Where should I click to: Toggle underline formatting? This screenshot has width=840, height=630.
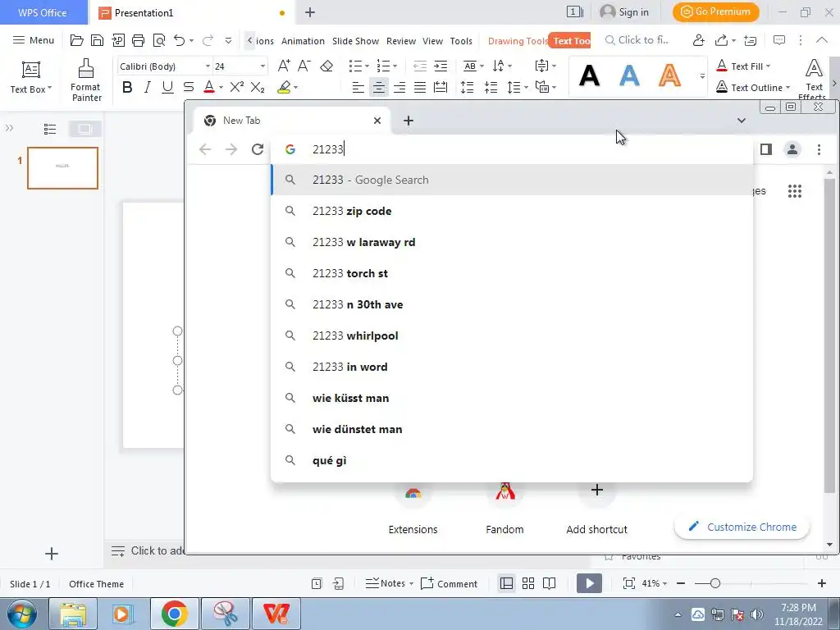(167, 87)
